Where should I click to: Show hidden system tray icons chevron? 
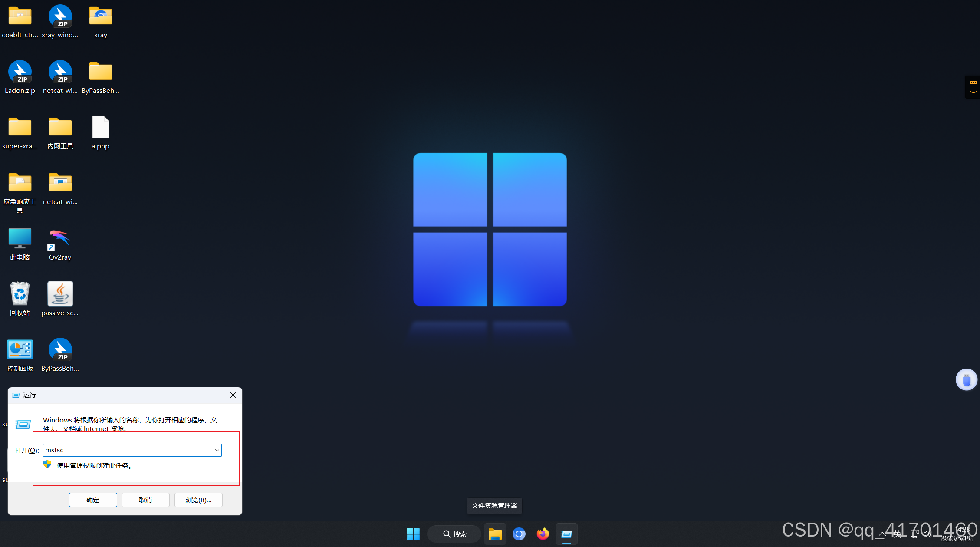click(x=881, y=534)
